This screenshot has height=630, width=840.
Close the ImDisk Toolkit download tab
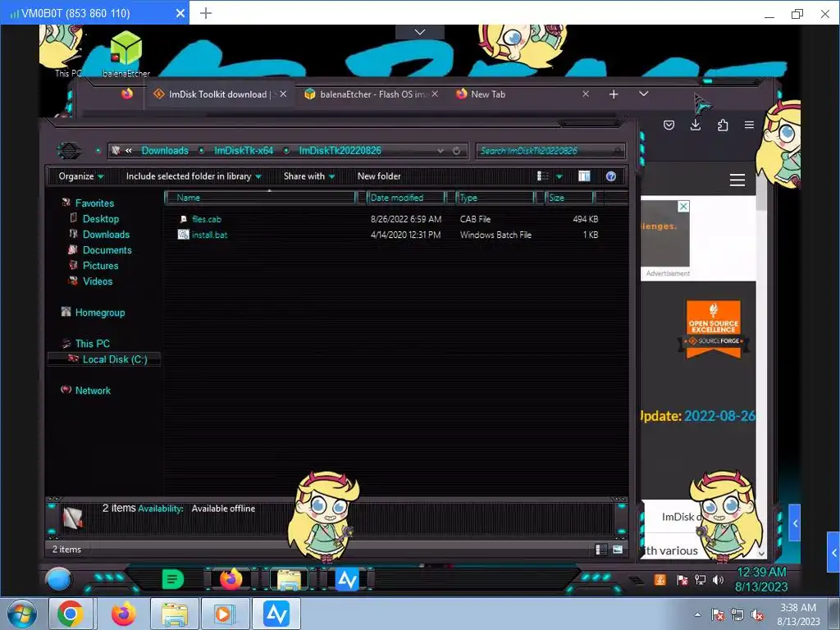point(283,94)
